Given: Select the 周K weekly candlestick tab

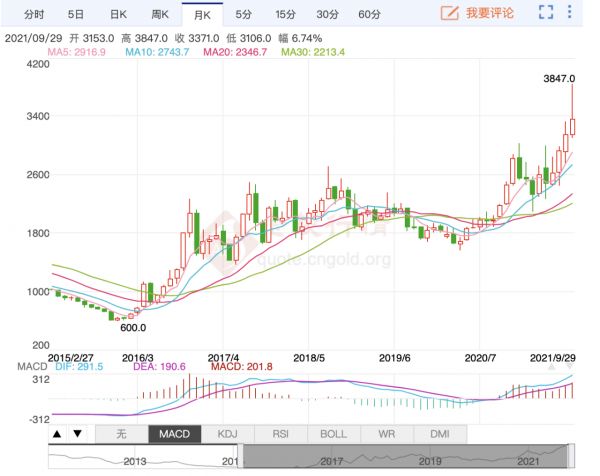Looking at the screenshot, I should point(160,14).
